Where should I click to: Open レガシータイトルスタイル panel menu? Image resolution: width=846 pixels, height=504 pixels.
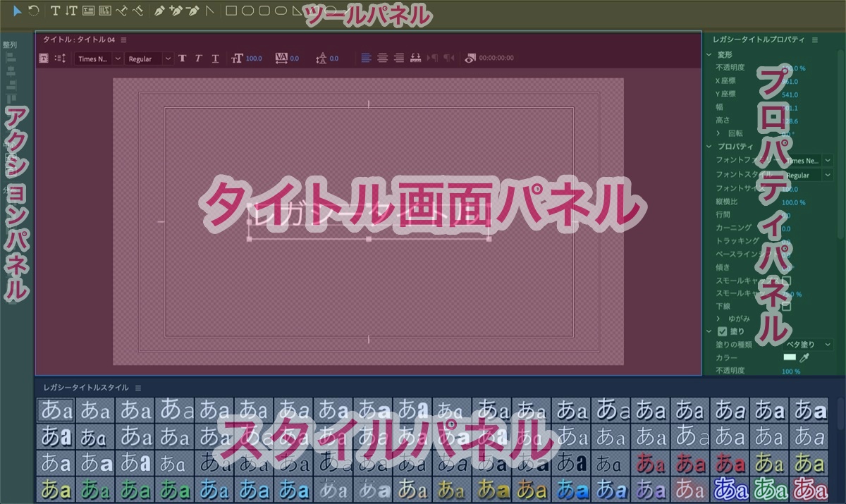click(x=138, y=388)
